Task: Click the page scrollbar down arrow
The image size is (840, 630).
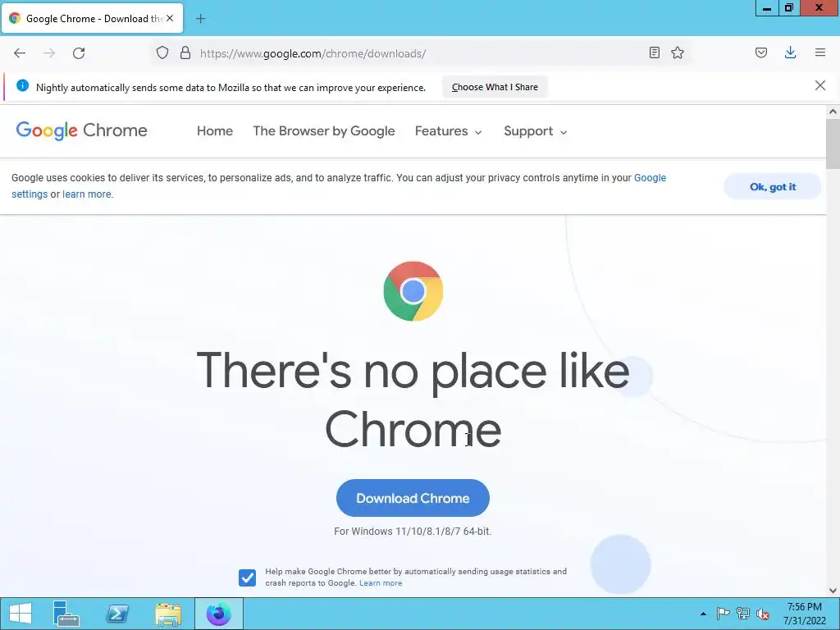Action: pos(833,591)
